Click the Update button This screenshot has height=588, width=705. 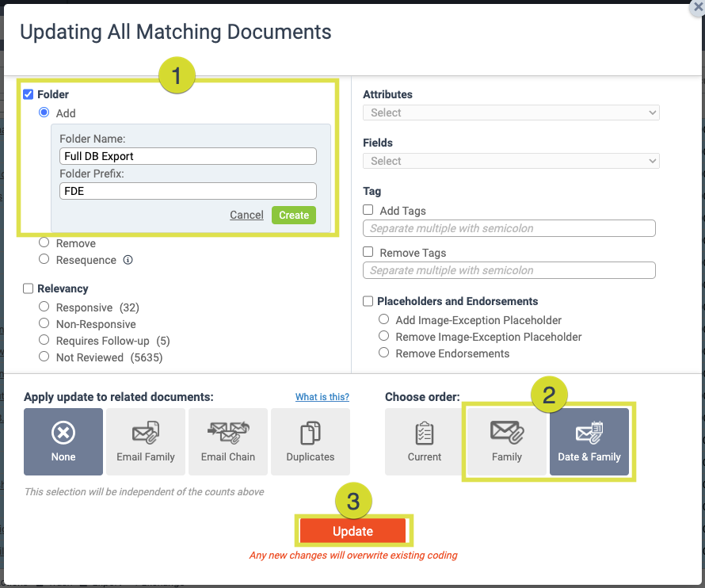tap(353, 531)
